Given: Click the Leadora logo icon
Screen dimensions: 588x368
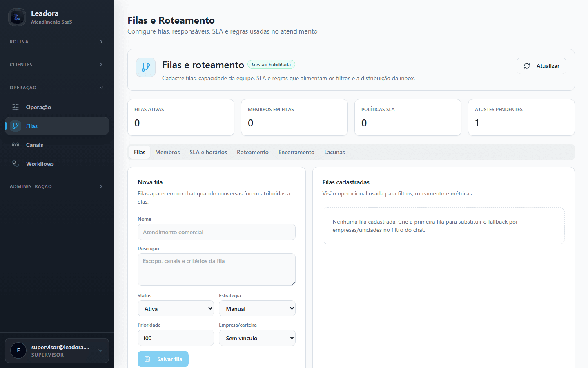Looking at the screenshot, I should (x=17, y=17).
